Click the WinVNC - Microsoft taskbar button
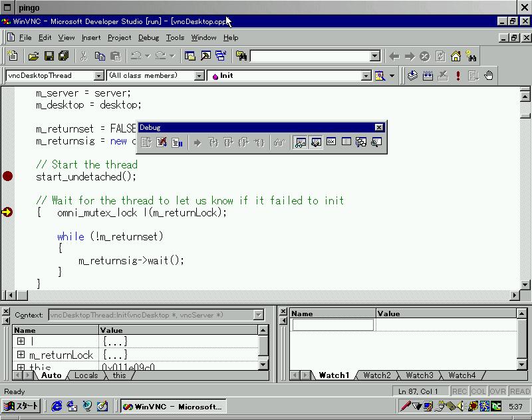The image size is (532, 420). coord(174,407)
